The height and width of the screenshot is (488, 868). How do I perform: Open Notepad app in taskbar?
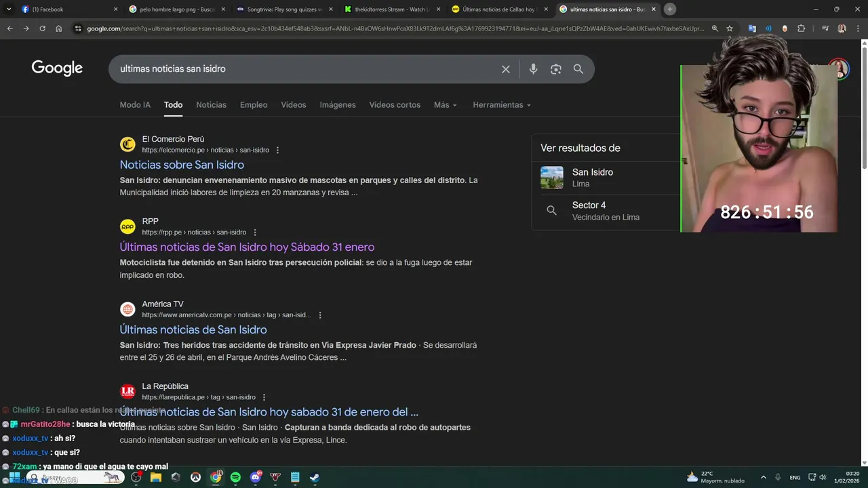point(295,477)
